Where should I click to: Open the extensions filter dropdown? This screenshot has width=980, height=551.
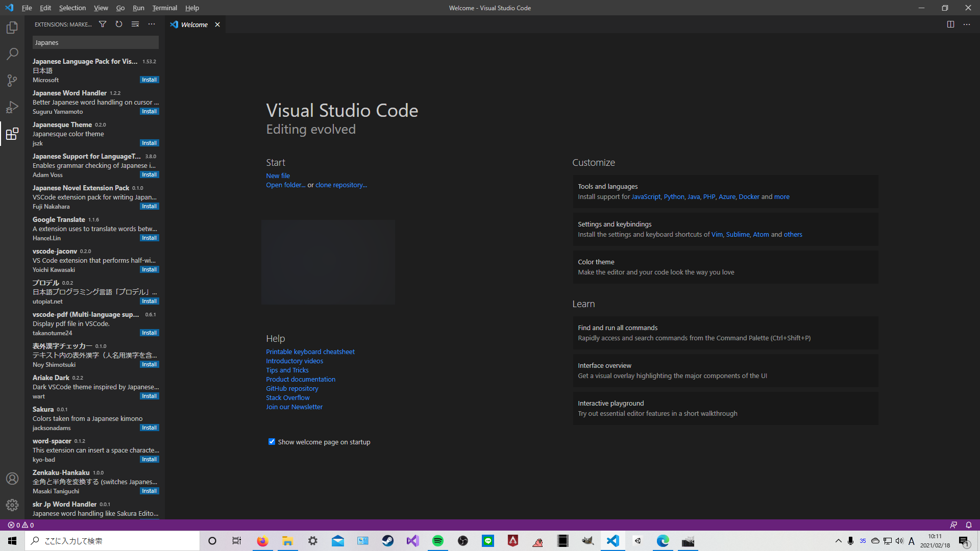coord(102,24)
